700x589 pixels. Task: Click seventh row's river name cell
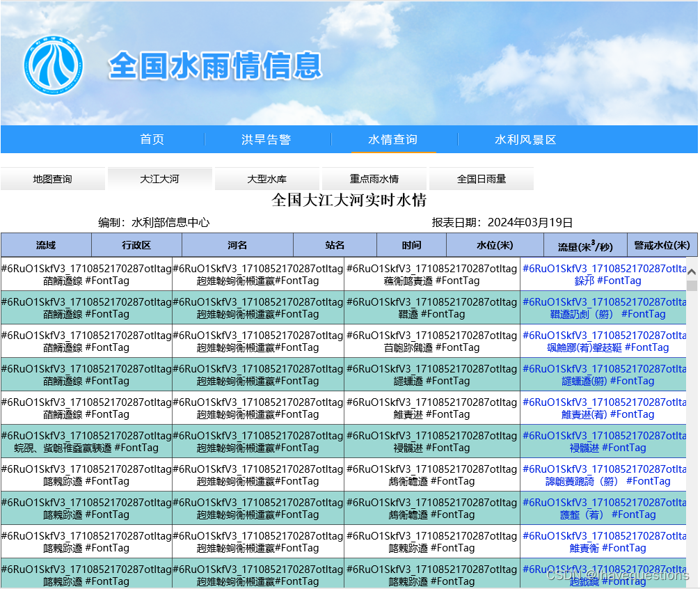[x=431, y=475]
